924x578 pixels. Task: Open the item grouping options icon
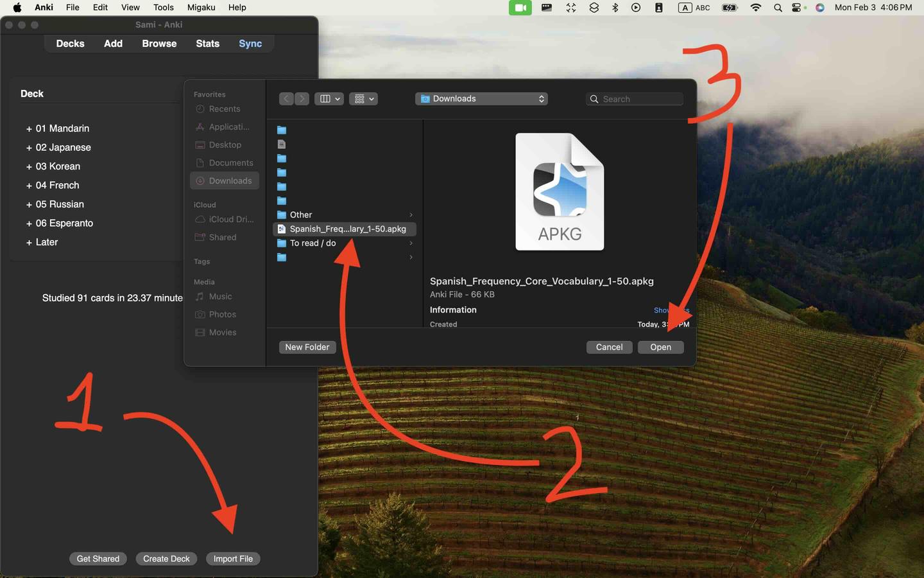pyautogui.click(x=363, y=99)
